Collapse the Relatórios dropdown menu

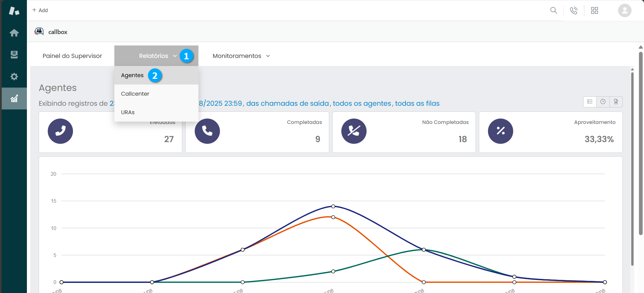coord(156,56)
